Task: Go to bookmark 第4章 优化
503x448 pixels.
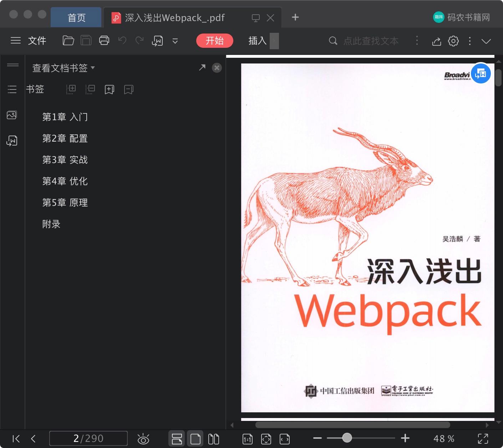Action: point(65,181)
